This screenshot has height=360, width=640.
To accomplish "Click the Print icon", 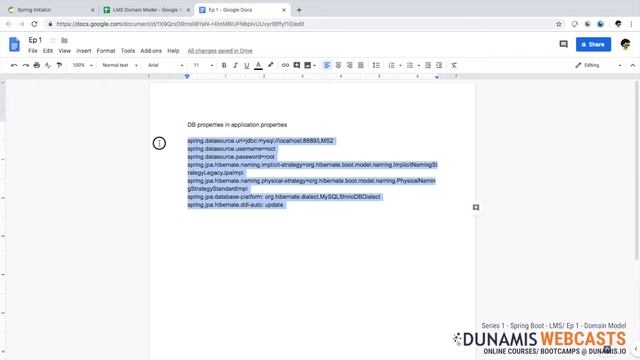I will (37, 65).
